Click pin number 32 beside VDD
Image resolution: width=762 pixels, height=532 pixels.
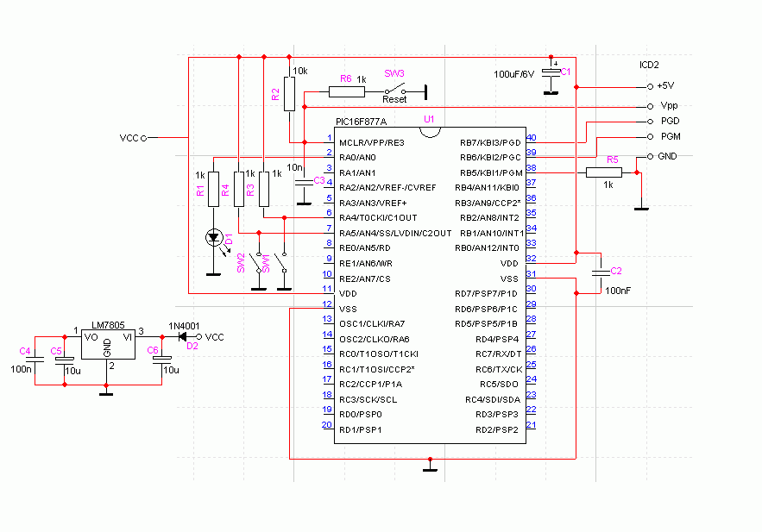532,259
